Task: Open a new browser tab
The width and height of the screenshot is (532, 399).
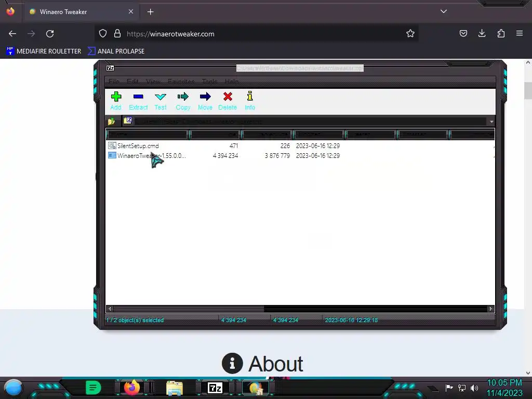Action: pos(150,12)
